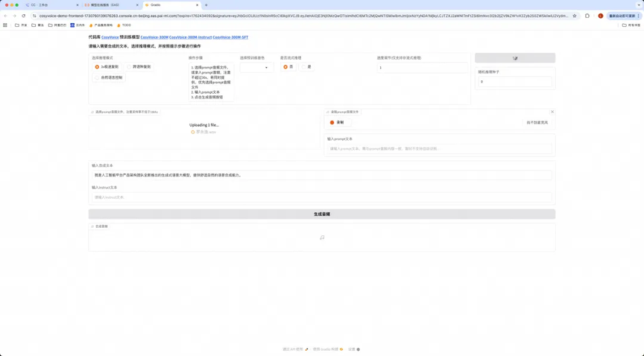Click the 输入instruct文本 field
This screenshot has width=644, height=356.
[x=321, y=197]
